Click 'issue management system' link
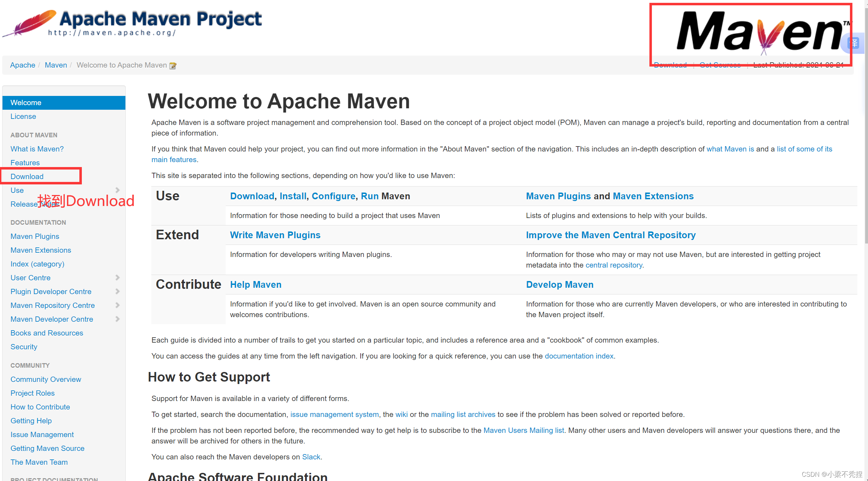The height and width of the screenshot is (481, 868). (x=334, y=414)
